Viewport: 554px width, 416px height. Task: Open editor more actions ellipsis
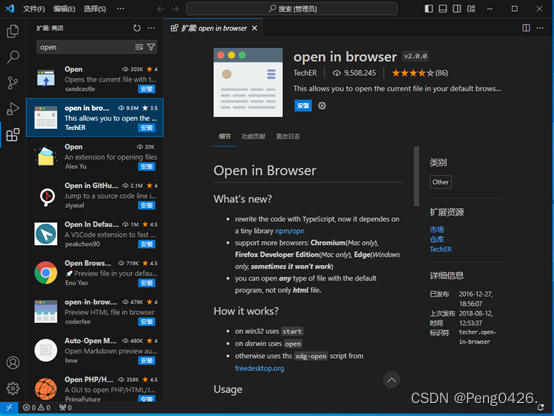click(540, 28)
